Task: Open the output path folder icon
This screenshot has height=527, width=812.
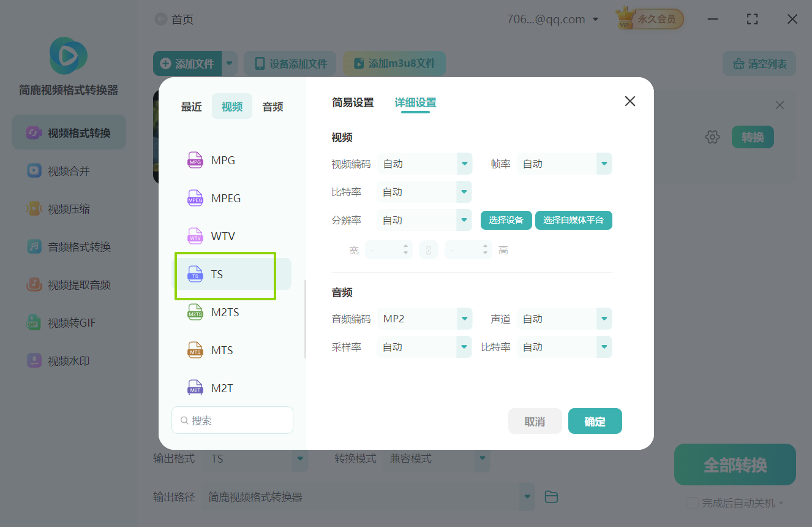Action: tap(551, 496)
